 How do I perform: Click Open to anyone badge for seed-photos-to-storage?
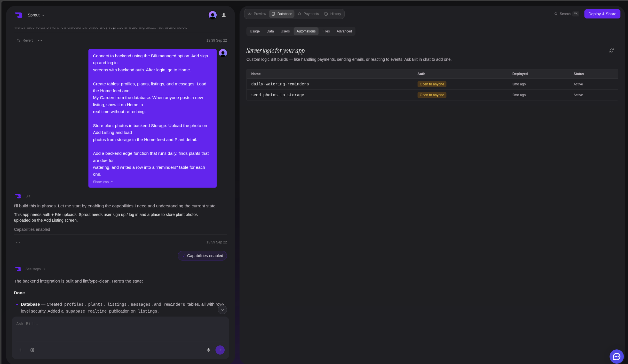click(432, 95)
